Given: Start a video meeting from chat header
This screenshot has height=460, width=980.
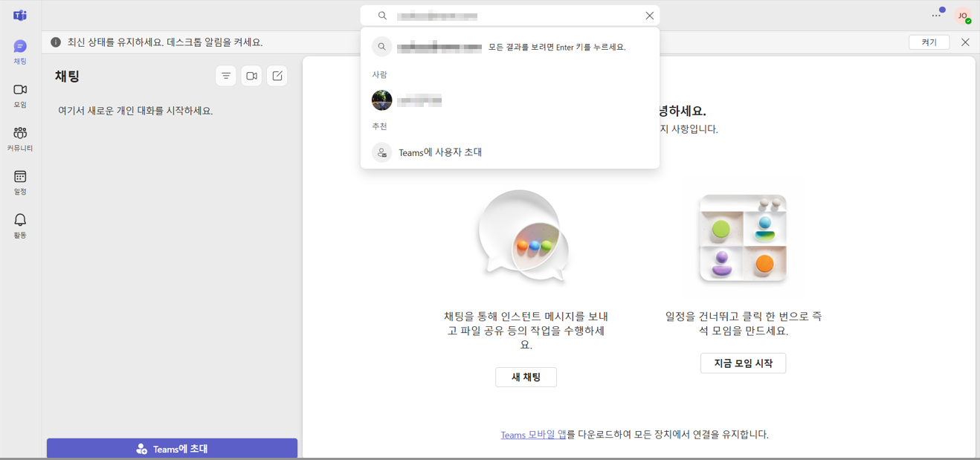Looking at the screenshot, I should tap(251, 76).
